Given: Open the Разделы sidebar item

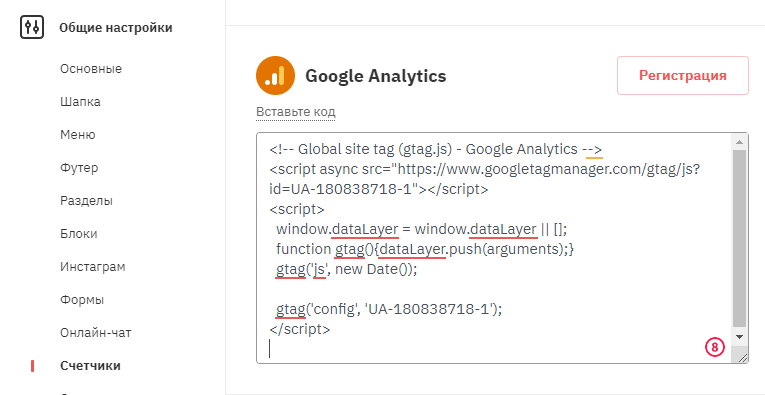Looking at the screenshot, I should 86,201.
